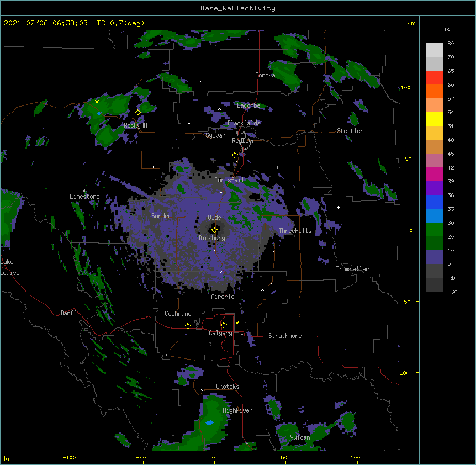Pick the violet purple swatch near 39 dBZ
This screenshot has height=465, width=476.
(x=434, y=188)
